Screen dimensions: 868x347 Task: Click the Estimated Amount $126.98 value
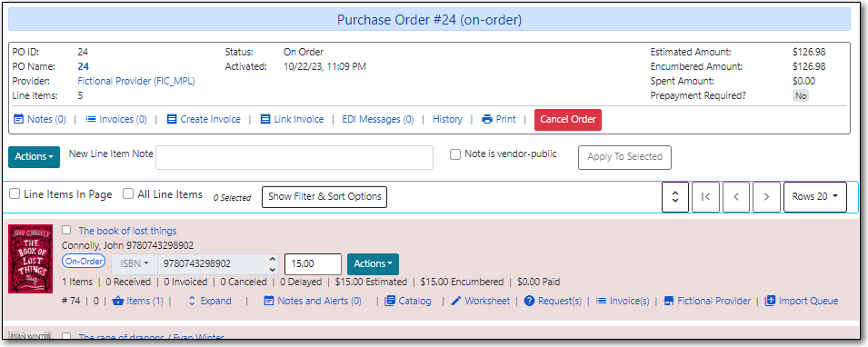(809, 53)
